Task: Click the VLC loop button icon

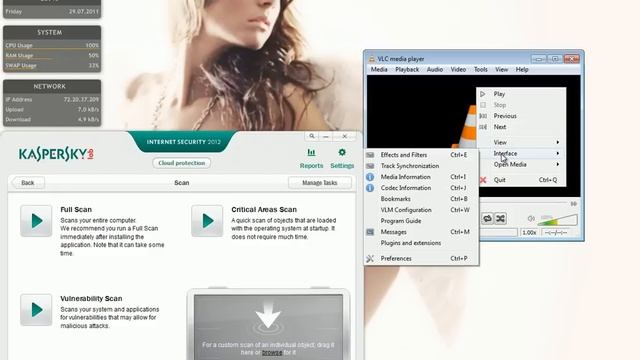Action: (x=487, y=218)
